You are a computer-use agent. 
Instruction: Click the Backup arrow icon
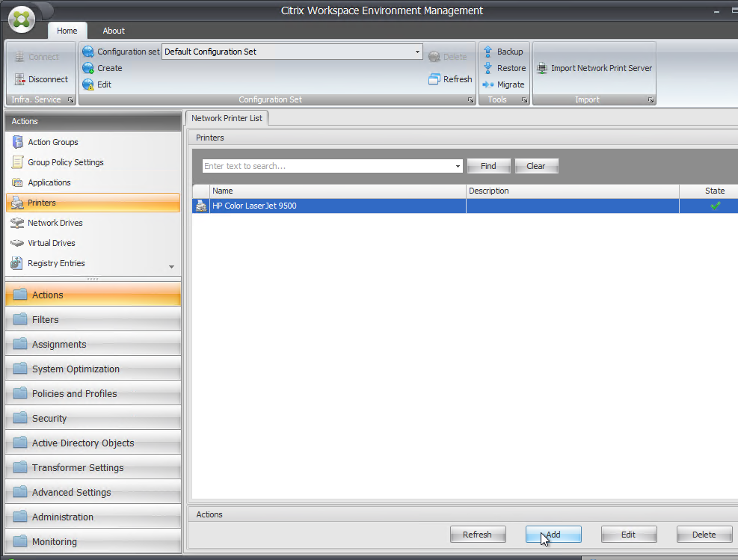488,52
